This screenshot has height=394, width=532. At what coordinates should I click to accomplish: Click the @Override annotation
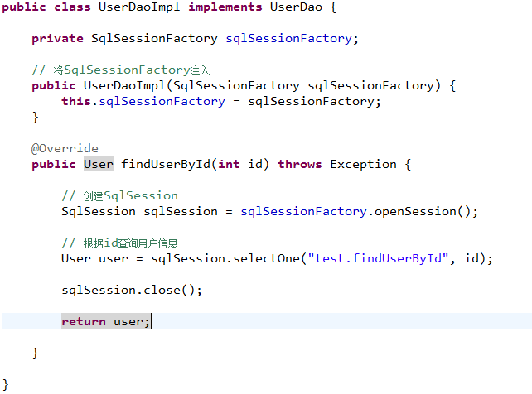65,148
